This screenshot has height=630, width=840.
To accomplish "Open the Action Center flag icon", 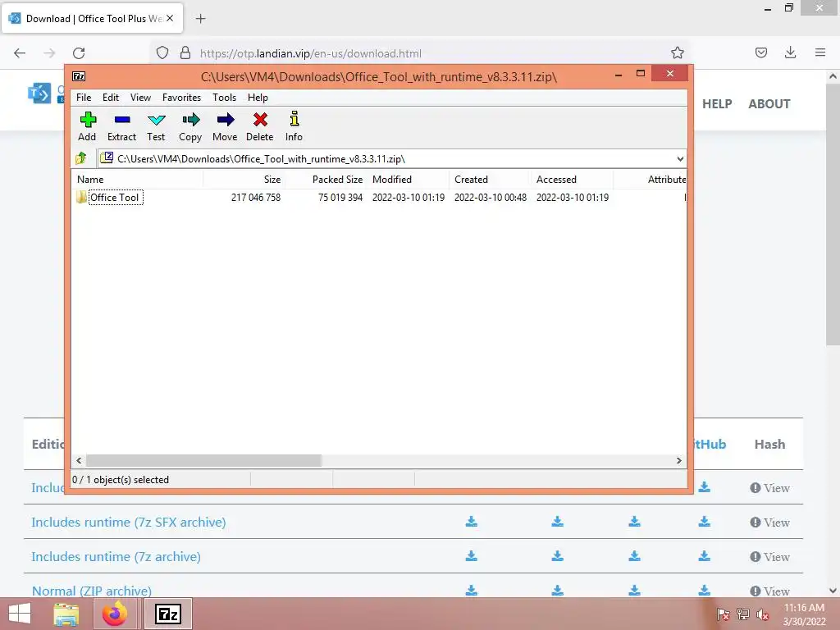I will coord(723,614).
